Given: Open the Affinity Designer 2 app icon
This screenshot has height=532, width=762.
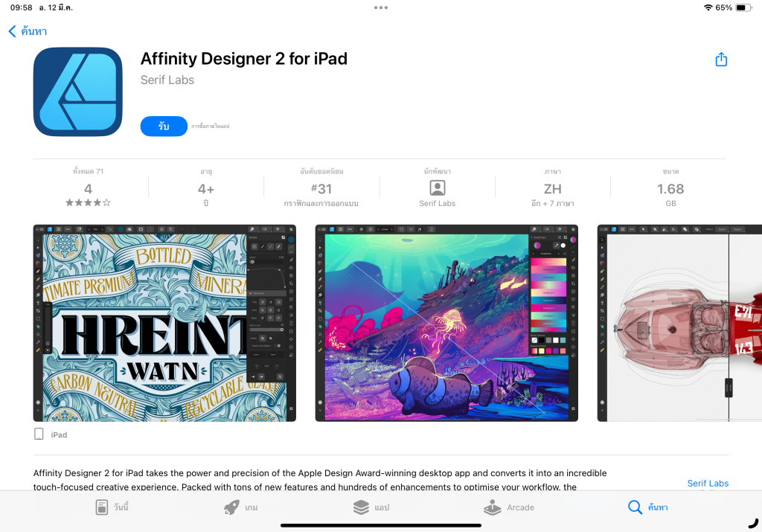Looking at the screenshot, I should (77, 92).
